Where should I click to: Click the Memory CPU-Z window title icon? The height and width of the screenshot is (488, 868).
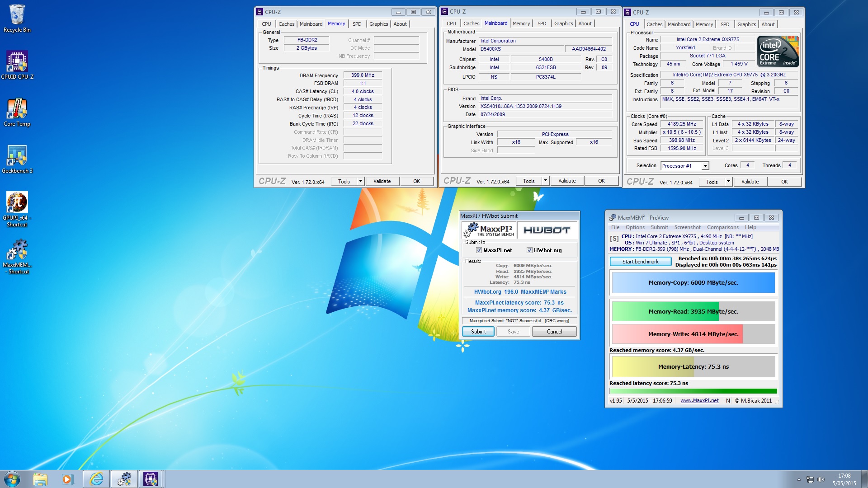click(x=259, y=12)
